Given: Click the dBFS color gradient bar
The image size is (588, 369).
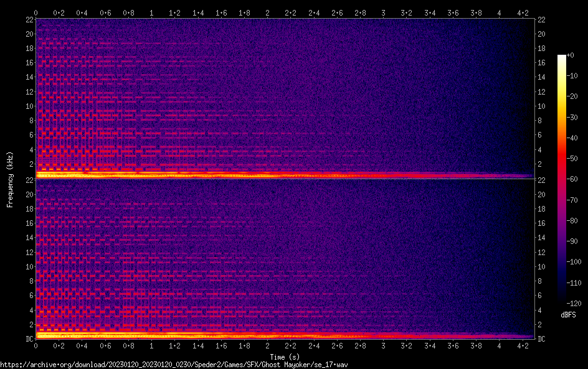Looking at the screenshot, I should 561,179.
